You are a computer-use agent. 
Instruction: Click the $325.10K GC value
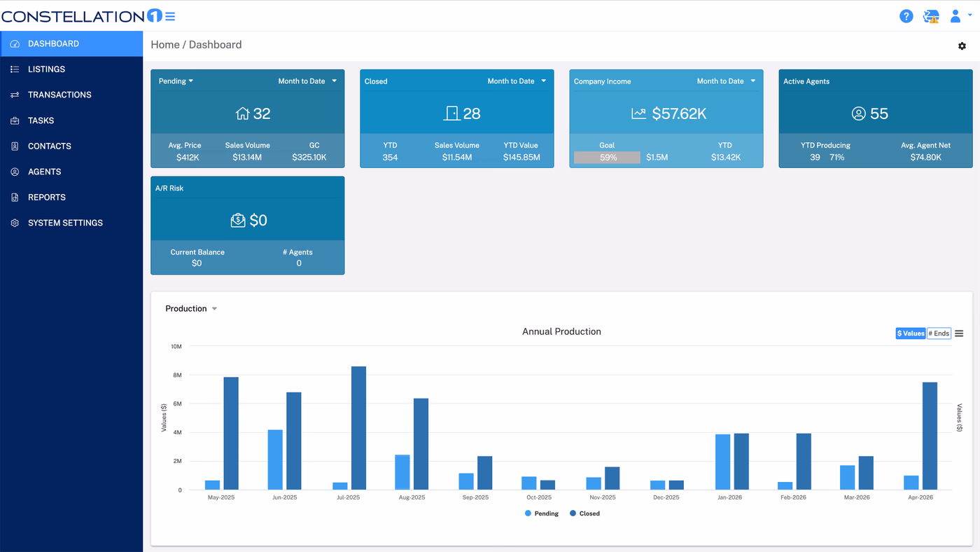(309, 158)
